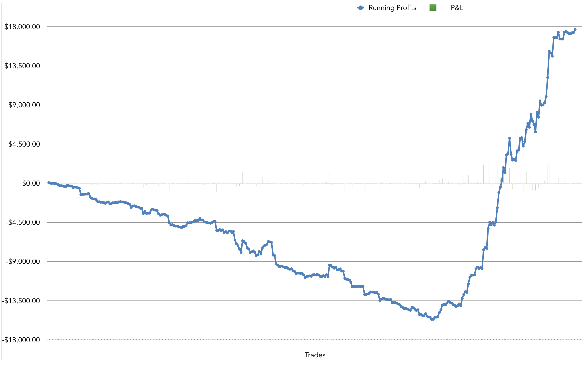Click the -$4,500.00 axis label

point(23,223)
